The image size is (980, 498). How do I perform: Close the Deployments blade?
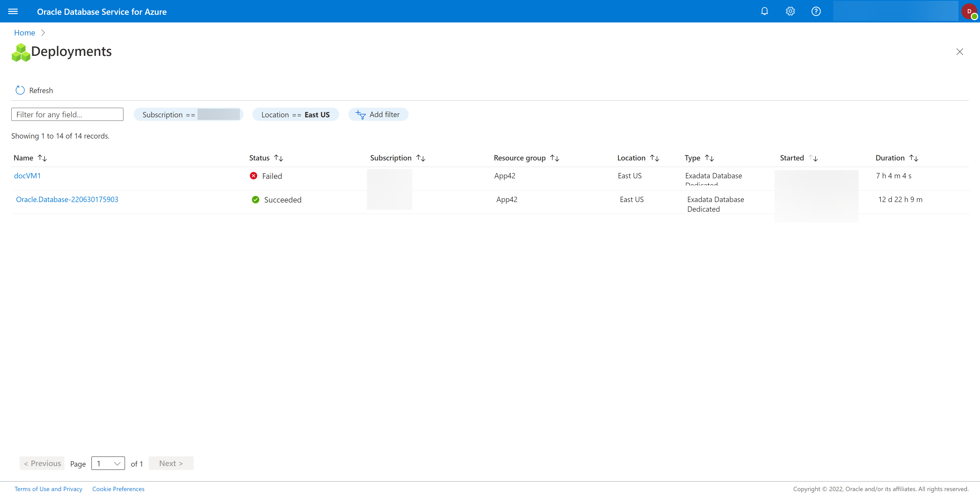tap(960, 52)
